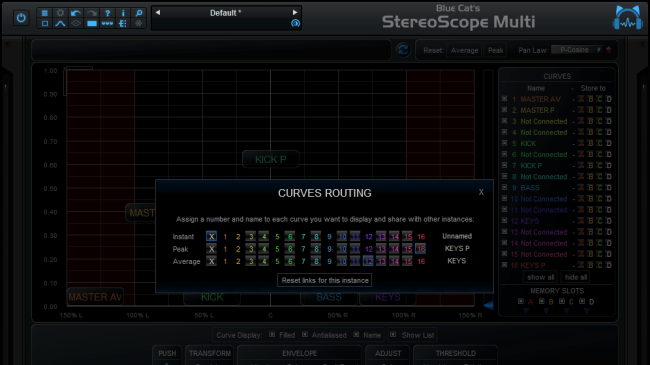Open the Pan Law P-Cosine dropdown
Screen dimensions: 650x365
point(577,50)
